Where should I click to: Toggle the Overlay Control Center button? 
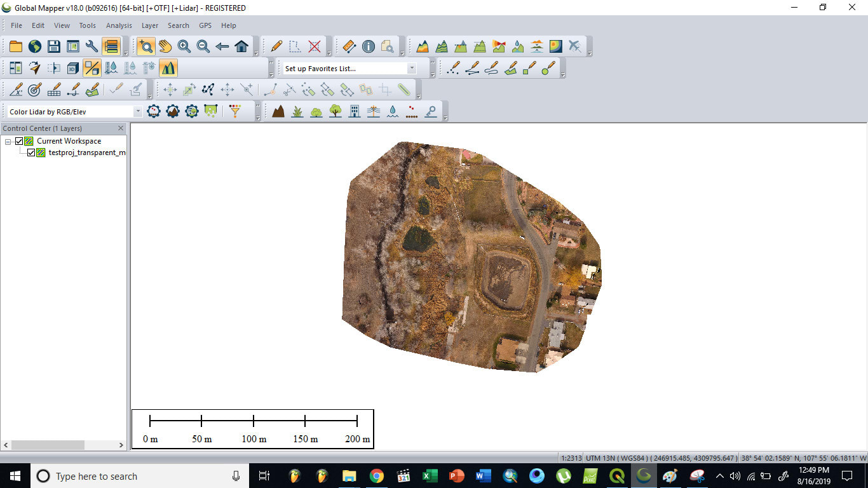coord(111,46)
